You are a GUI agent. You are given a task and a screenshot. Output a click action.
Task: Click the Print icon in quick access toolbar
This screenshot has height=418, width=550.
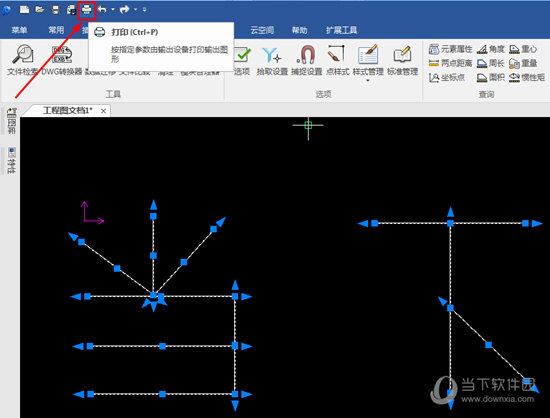[x=87, y=10]
